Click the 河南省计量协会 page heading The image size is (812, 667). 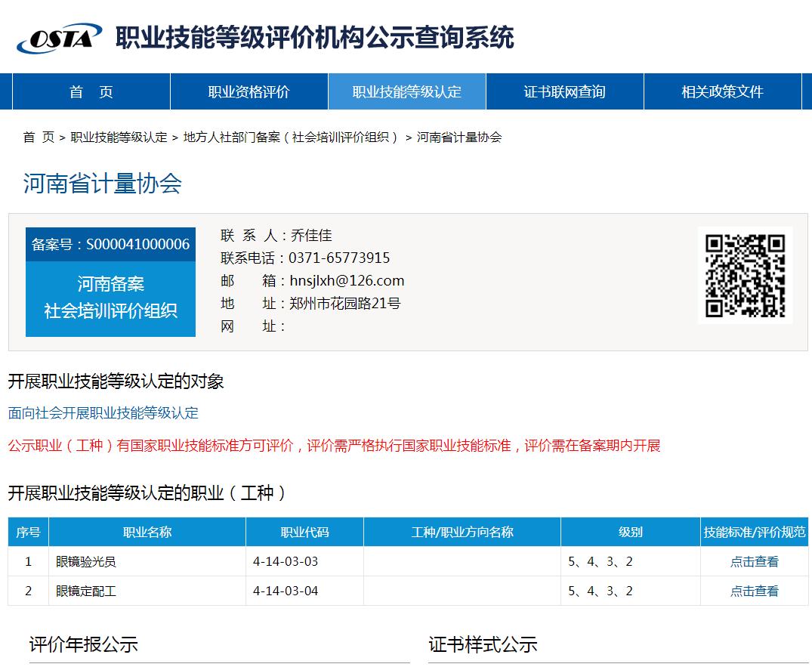pos(103,184)
